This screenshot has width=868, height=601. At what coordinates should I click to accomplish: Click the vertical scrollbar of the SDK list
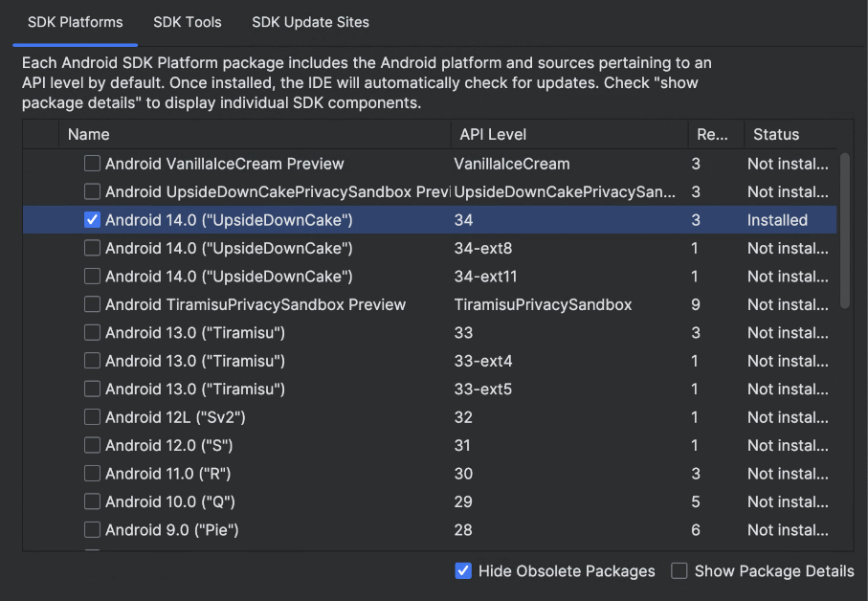844,230
